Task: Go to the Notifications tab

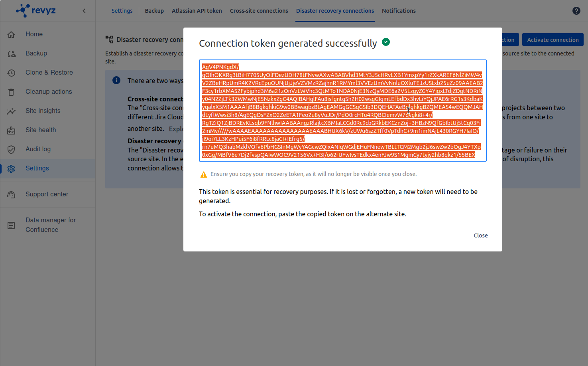Action: [399, 11]
